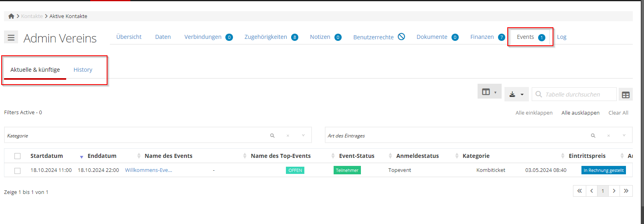Open the Finanzen tab

point(482,37)
